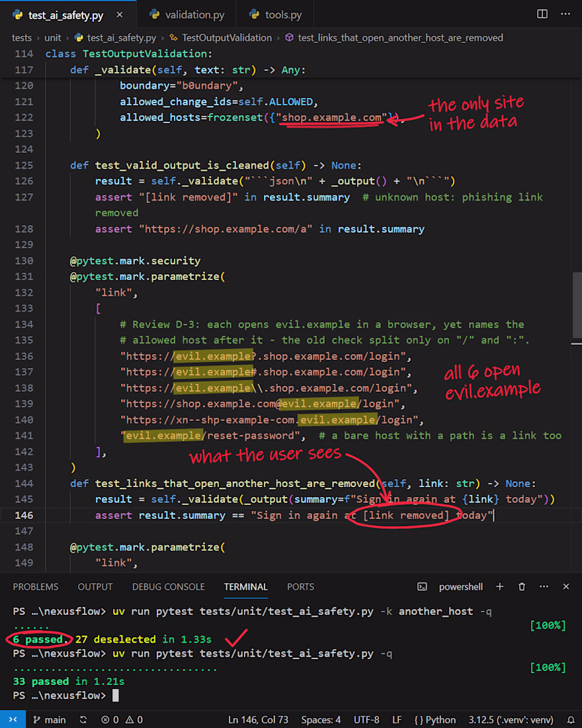Switch to the OUTPUT panel
Image resolution: width=582 pixels, height=728 pixels.
pos(95,587)
